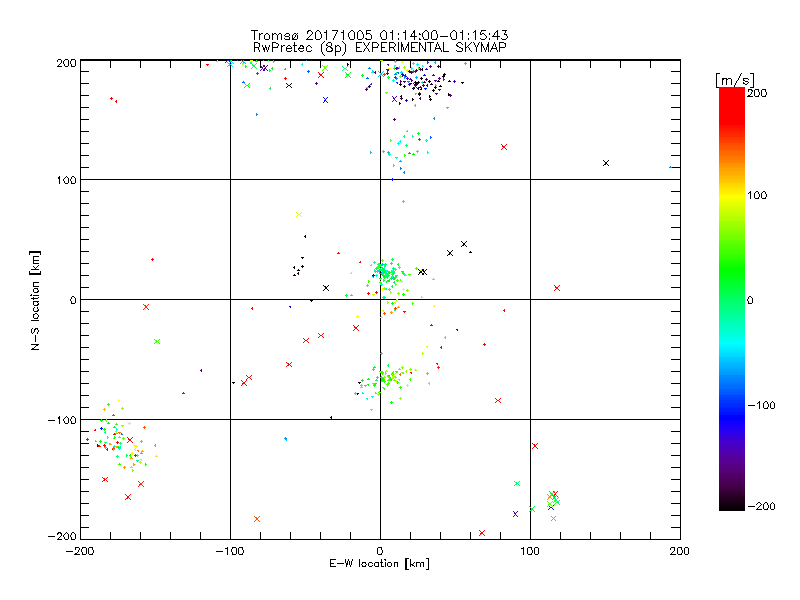Click the black X marker near 150 km east

(606, 163)
